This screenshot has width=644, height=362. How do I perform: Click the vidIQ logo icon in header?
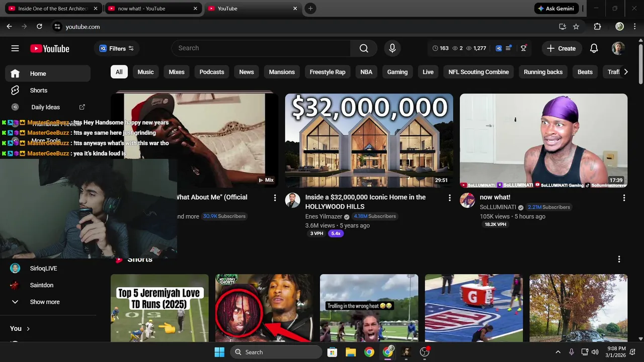click(x=499, y=48)
